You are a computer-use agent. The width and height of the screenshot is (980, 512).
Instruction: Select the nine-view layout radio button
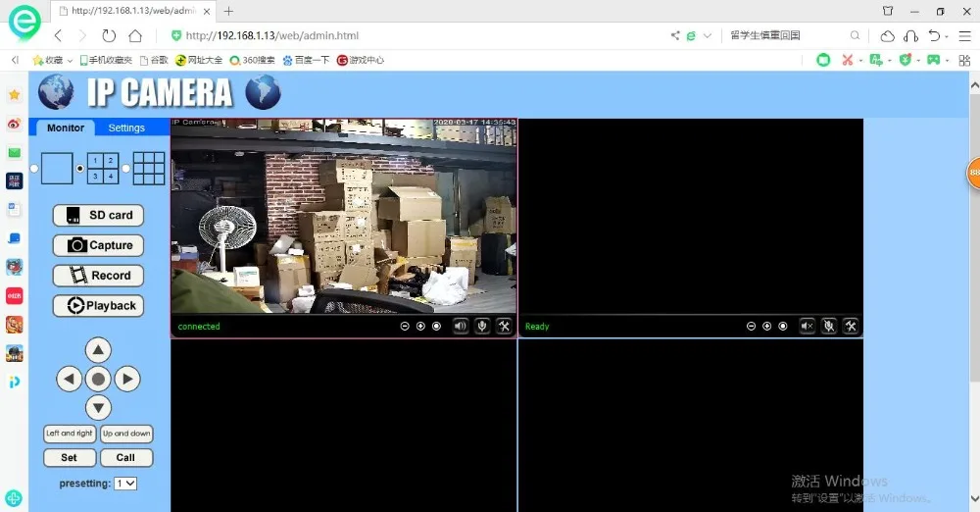(x=125, y=169)
